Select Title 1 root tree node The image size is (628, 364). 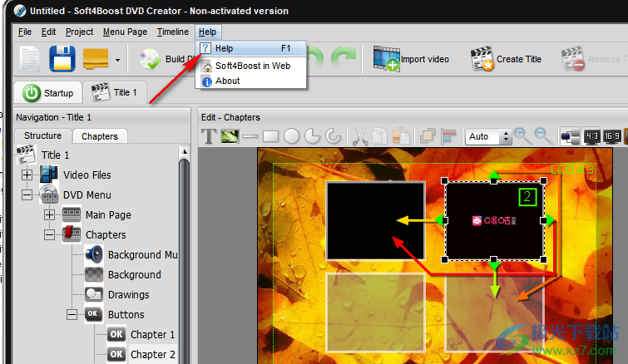[x=55, y=155]
